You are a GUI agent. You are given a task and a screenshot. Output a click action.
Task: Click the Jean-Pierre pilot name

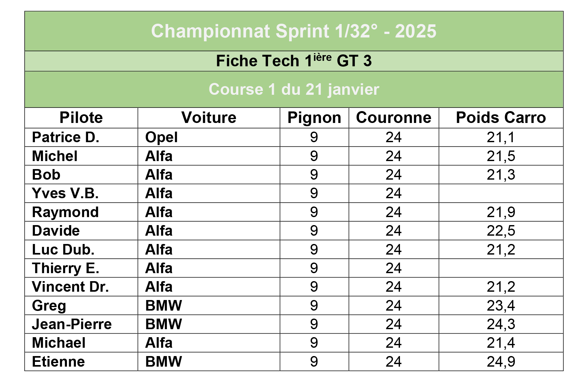[72, 324]
